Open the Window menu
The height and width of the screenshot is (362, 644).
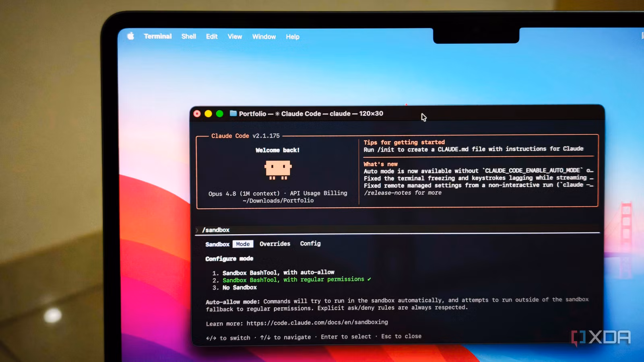pos(264,36)
